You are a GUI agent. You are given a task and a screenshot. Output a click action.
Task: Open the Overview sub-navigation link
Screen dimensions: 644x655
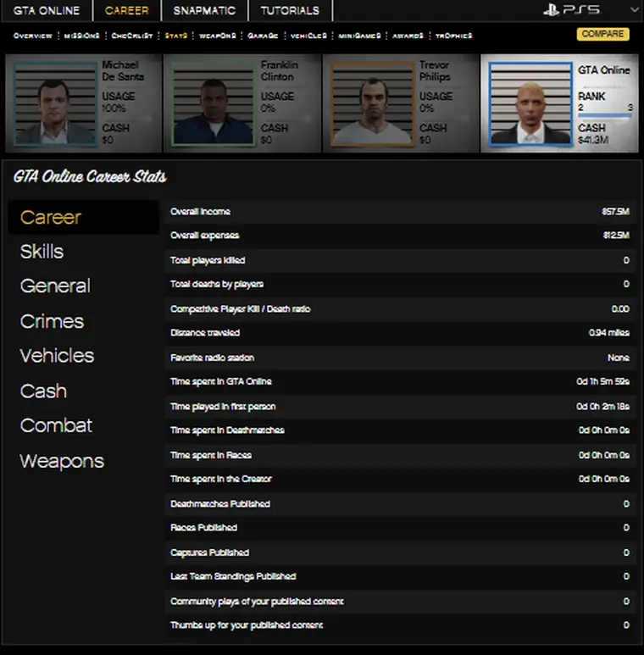click(33, 36)
